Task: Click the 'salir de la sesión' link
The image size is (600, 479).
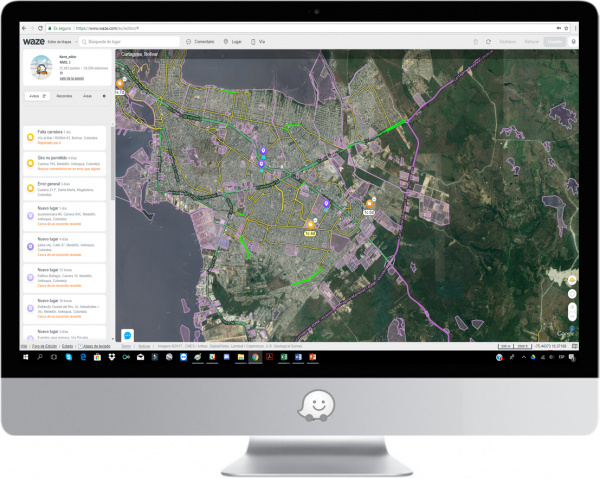Action: tap(72, 78)
